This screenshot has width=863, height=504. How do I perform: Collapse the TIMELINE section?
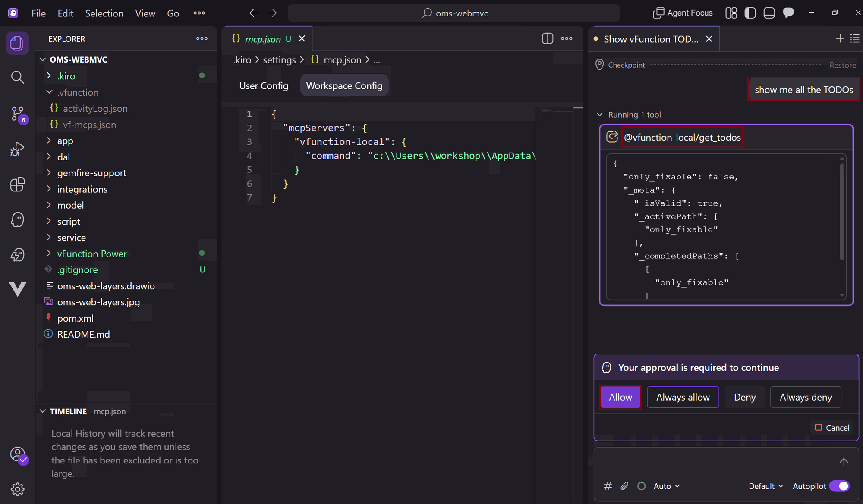click(43, 411)
